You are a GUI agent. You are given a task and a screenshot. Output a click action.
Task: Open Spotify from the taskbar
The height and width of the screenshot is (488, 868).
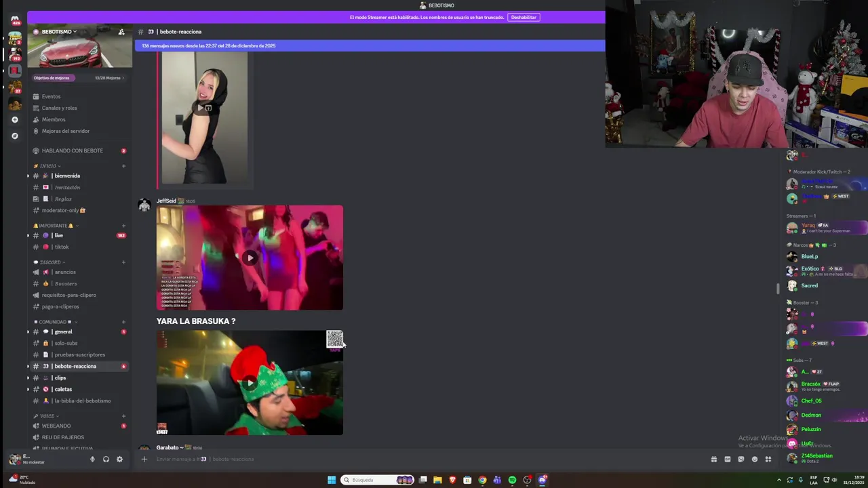pos(512,480)
